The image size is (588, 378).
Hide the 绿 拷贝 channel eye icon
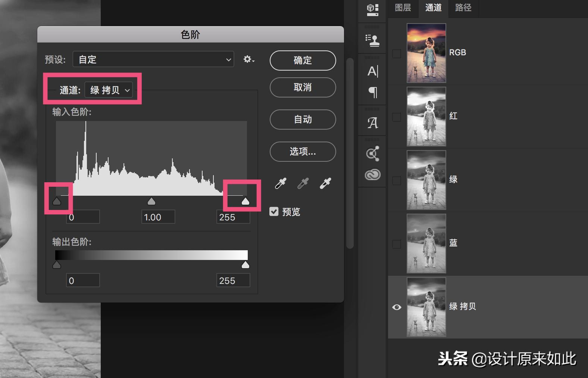pos(397,307)
